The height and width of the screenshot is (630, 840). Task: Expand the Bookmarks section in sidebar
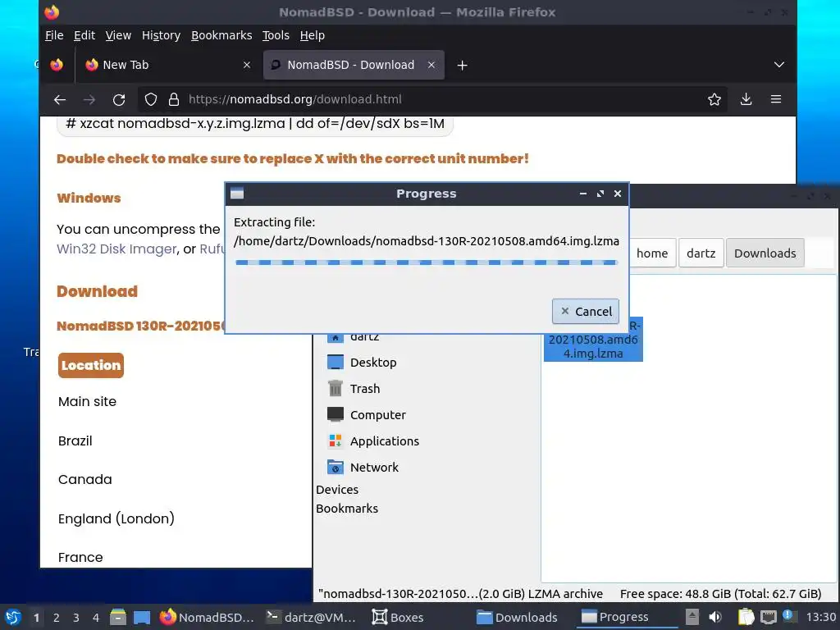[x=347, y=509]
